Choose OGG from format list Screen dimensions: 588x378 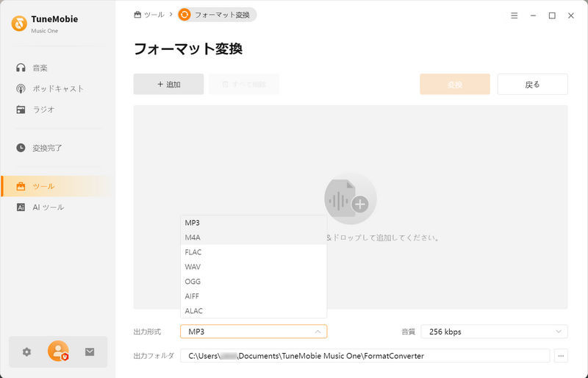point(254,281)
